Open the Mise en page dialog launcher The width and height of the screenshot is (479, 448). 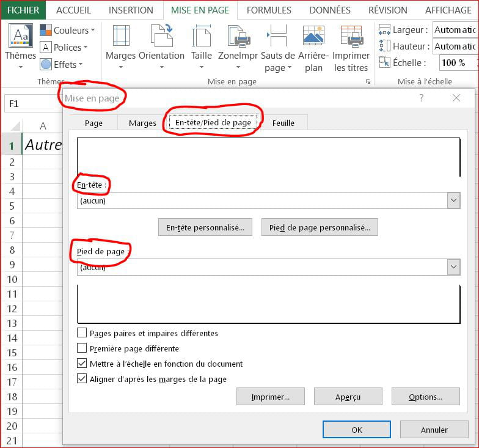tap(368, 82)
